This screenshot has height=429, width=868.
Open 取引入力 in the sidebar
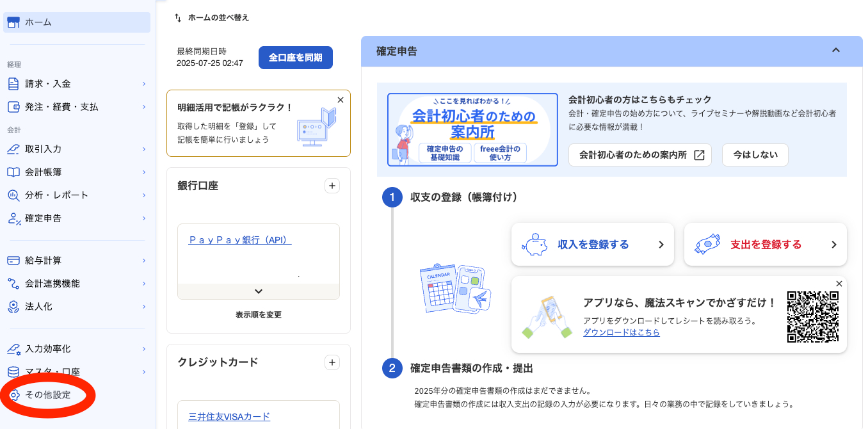(49, 149)
